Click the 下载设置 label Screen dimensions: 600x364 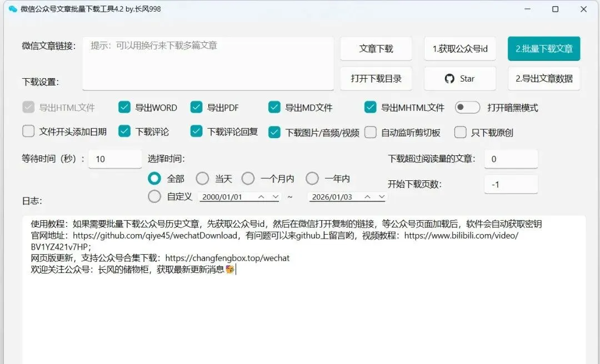[41, 82]
